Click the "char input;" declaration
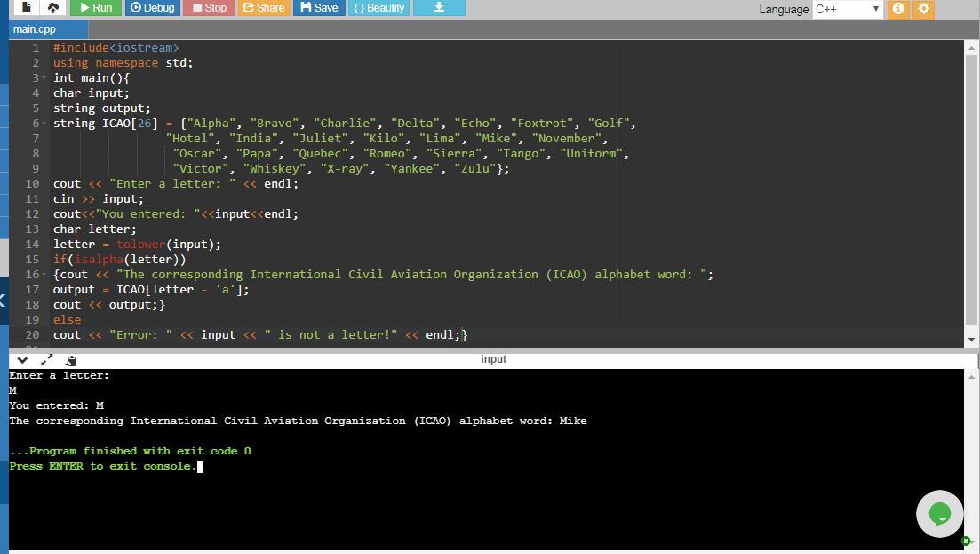This screenshot has width=980, height=554. point(92,93)
